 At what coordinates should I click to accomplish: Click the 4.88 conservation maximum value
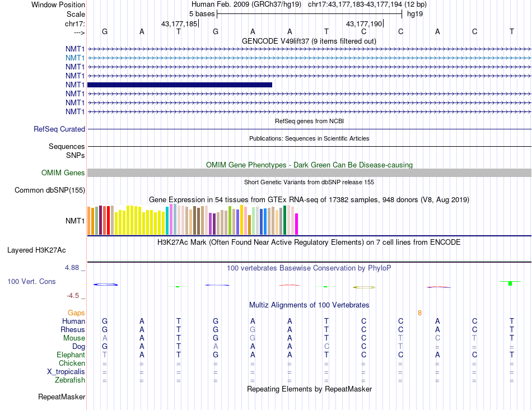click(x=72, y=268)
